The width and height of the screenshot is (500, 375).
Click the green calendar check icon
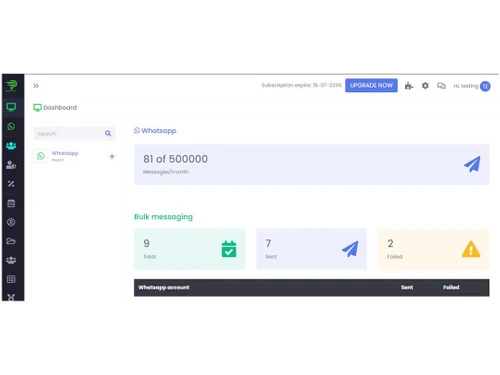pyautogui.click(x=229, y=249)
